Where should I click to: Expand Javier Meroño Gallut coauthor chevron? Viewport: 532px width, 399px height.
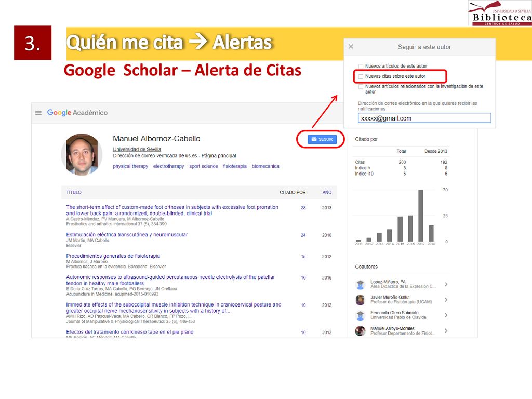[x=446, y=300]
